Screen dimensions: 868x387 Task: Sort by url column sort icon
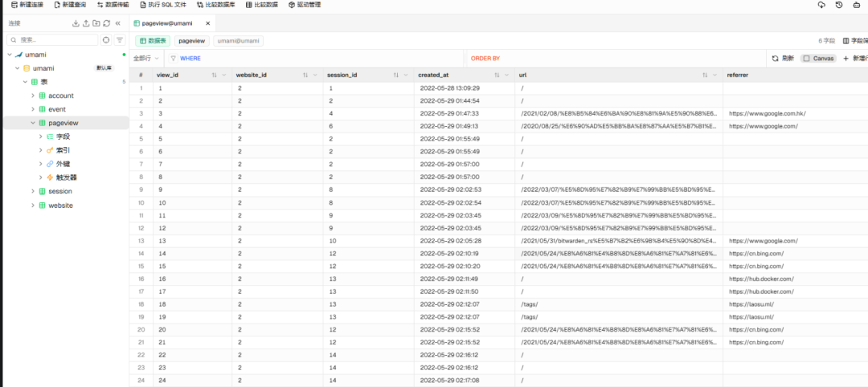click(x=706, y=75)
